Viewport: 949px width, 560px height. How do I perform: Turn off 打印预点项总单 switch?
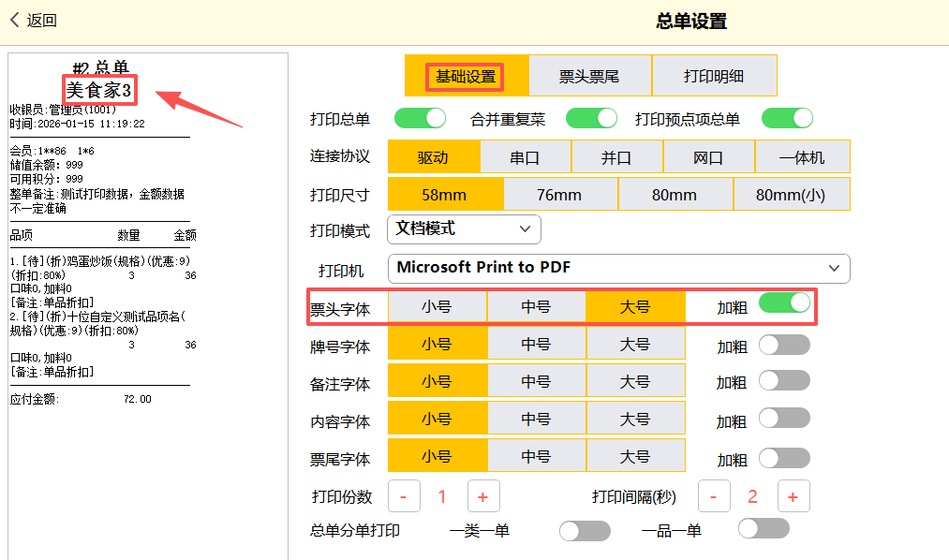tap(787, 119)
